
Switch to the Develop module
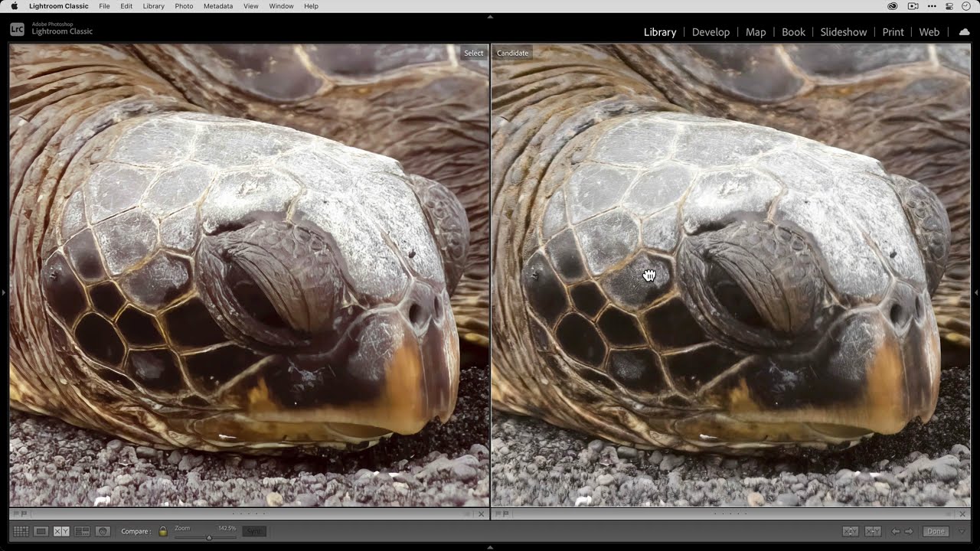click(710, 32)
